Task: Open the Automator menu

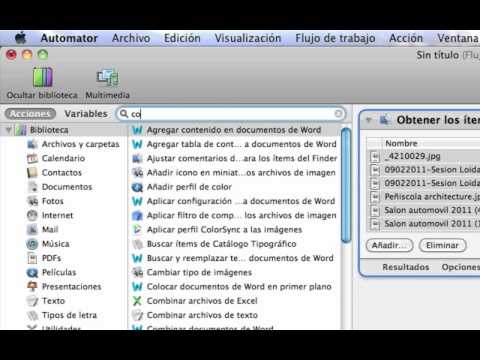Action: [x=69, y=38]
